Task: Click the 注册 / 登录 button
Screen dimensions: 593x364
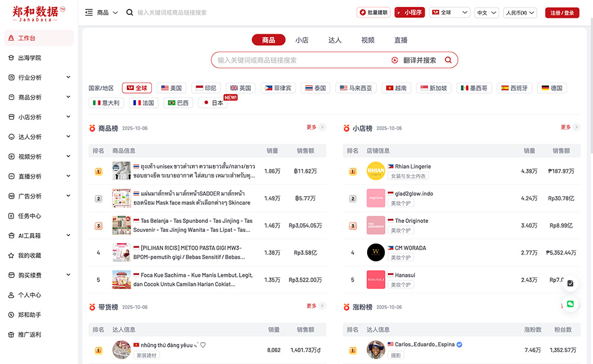Action: 562,12
